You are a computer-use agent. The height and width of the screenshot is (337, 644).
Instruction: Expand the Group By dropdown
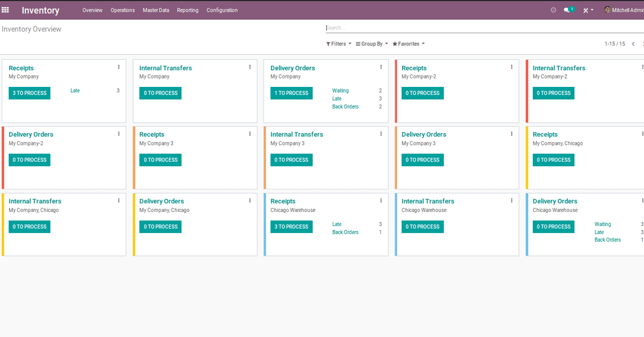click(371, 43)
